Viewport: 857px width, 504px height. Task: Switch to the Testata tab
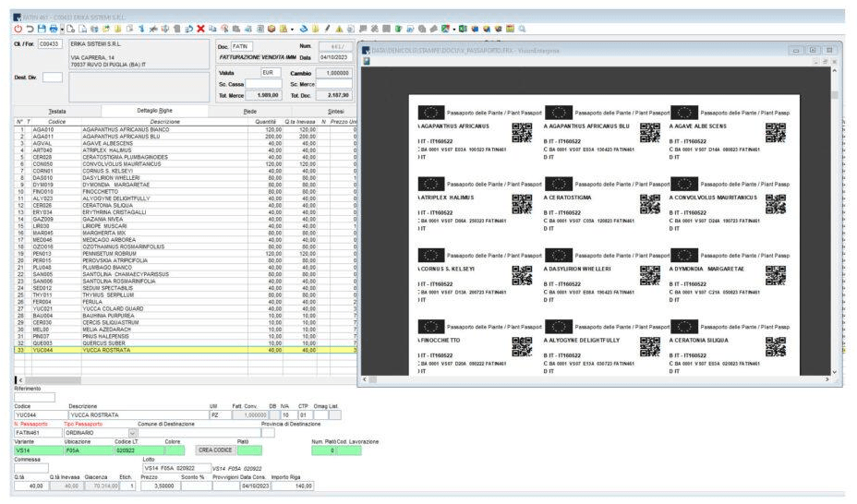(57, 111)
